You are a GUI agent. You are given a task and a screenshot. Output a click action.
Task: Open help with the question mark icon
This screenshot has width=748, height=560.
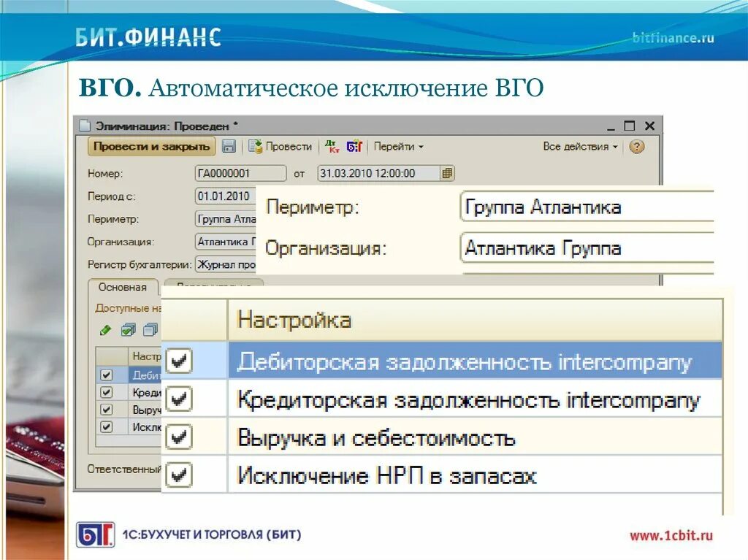(636, 147)
